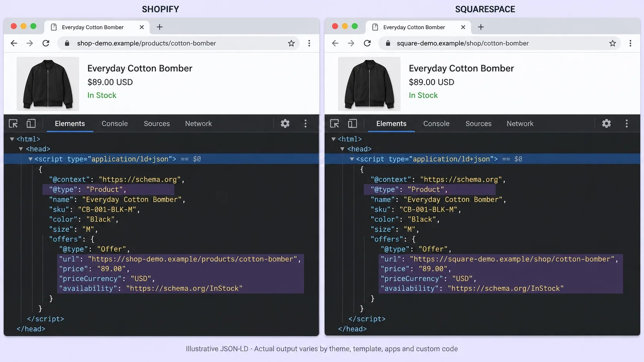Select the "sku": "CB-001-BLK-M" line in Shopify DevTools

coord(94,209)
